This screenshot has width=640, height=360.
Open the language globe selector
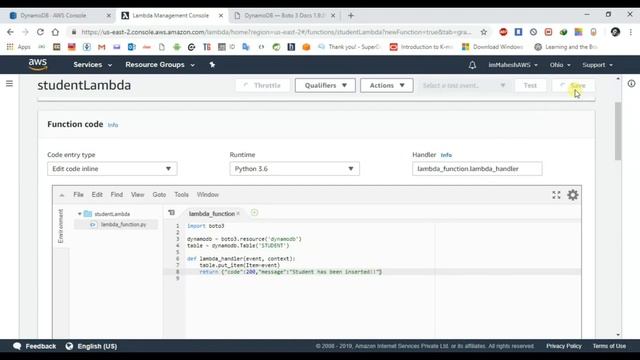(x=69, y=346)
